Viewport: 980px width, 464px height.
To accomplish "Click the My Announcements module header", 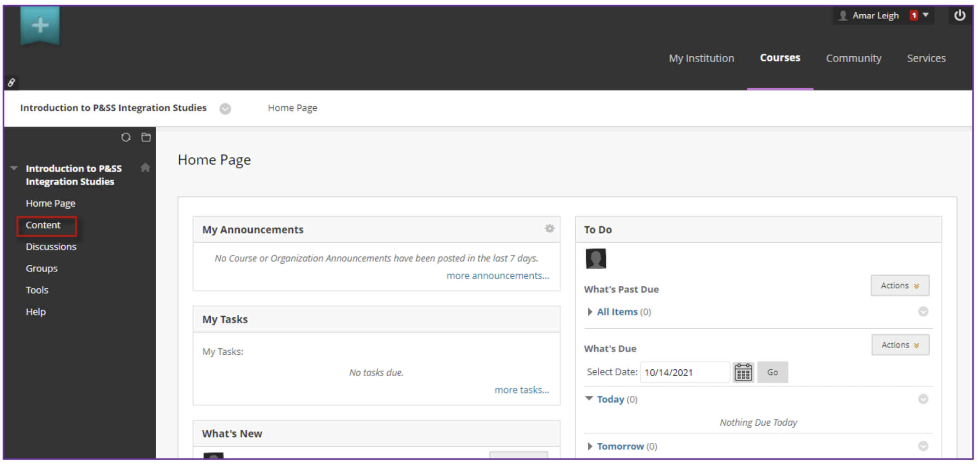I will coord(376,229).
